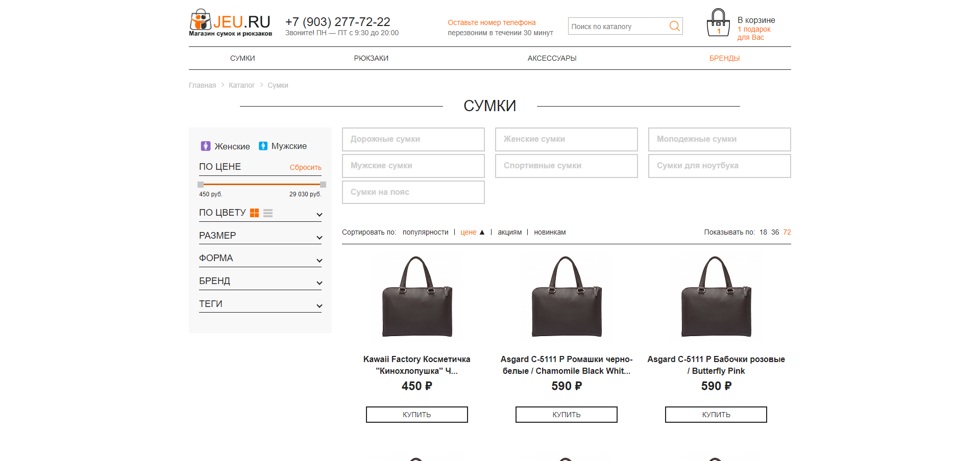Open the АКСЕССУАРЫ menu item
The width and height of the screenshot is (980, 461).
(x=552, y=59)
